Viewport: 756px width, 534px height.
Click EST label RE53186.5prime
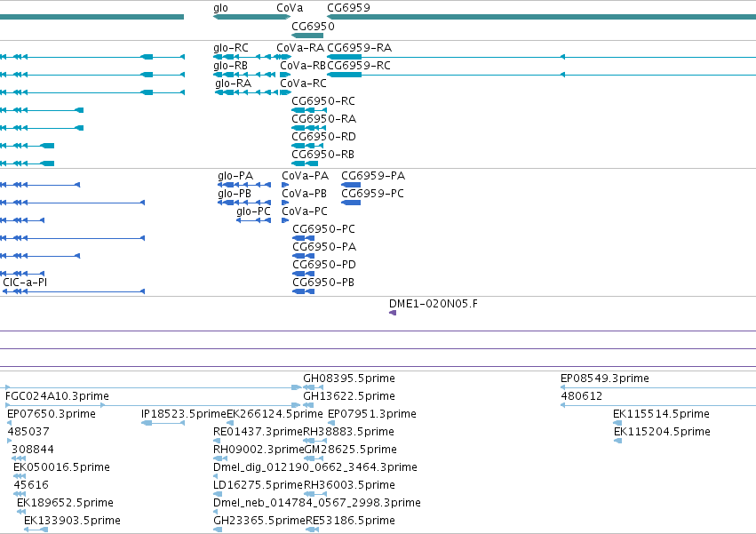tap(351, 521)
